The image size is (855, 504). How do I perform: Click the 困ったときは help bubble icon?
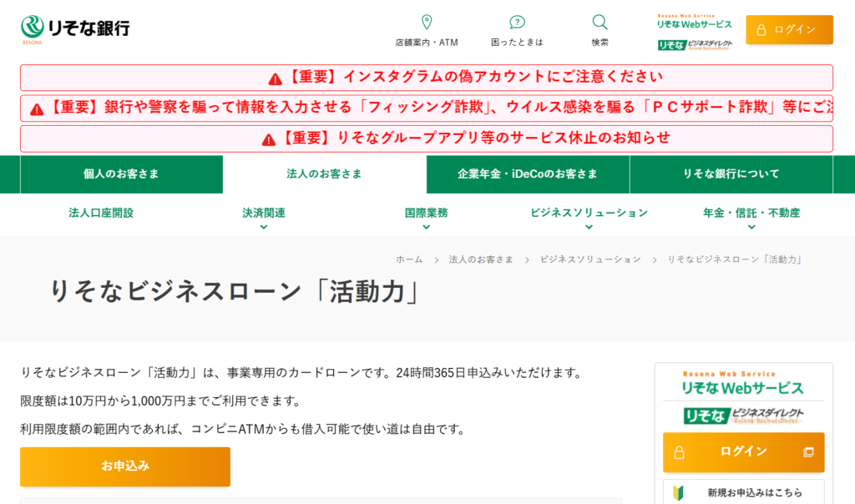[517, 23]
